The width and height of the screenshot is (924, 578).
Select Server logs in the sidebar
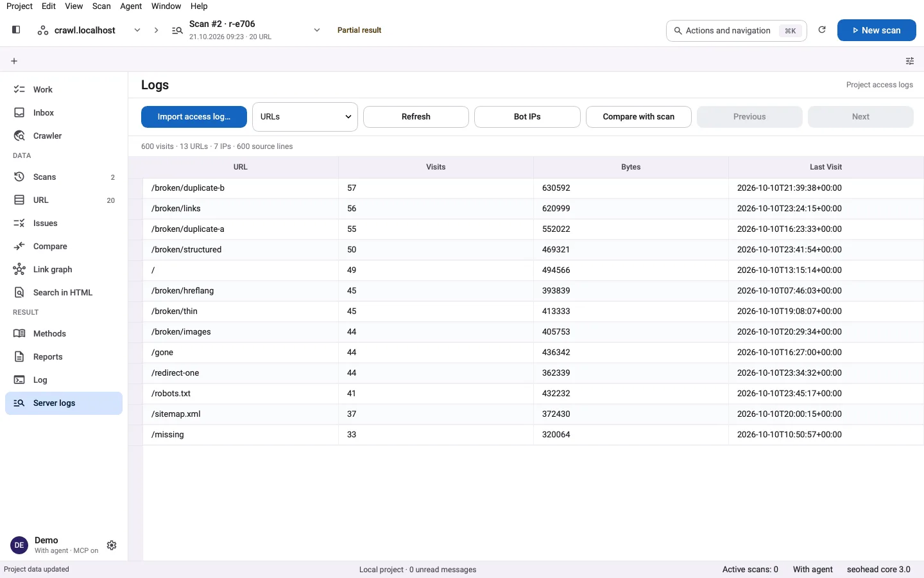point(64,403)
